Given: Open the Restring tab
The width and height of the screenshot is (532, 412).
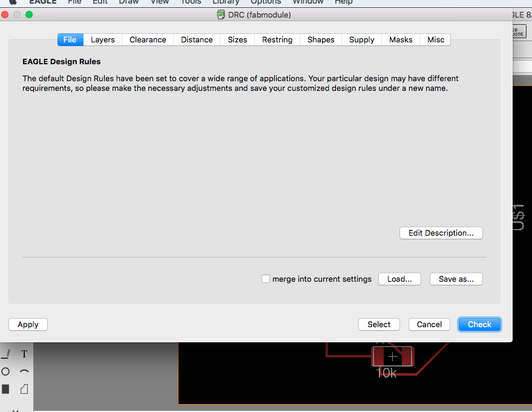Looking at the screenshot, I should [277, 40].
